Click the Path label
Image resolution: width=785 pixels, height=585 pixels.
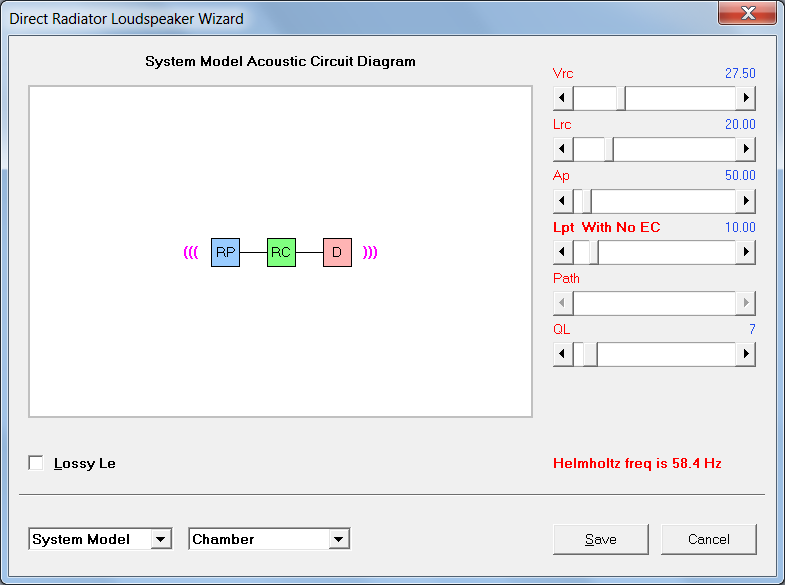pos(566,278)
